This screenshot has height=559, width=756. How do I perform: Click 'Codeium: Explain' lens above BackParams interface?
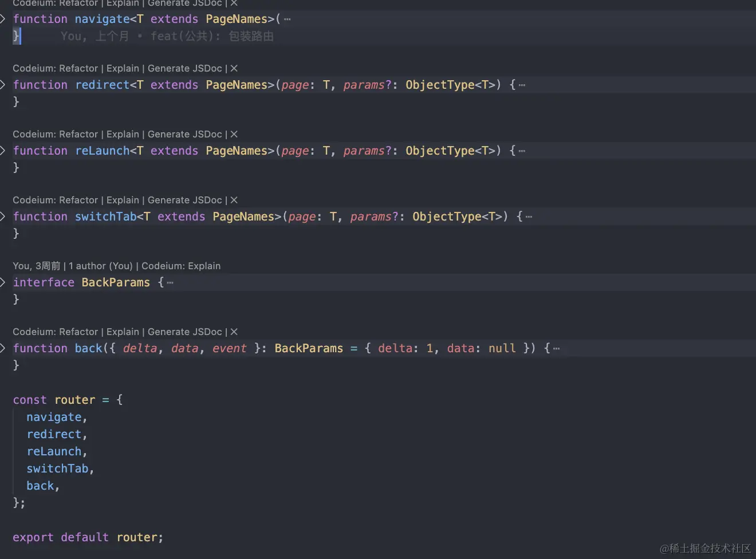(181, 266)
